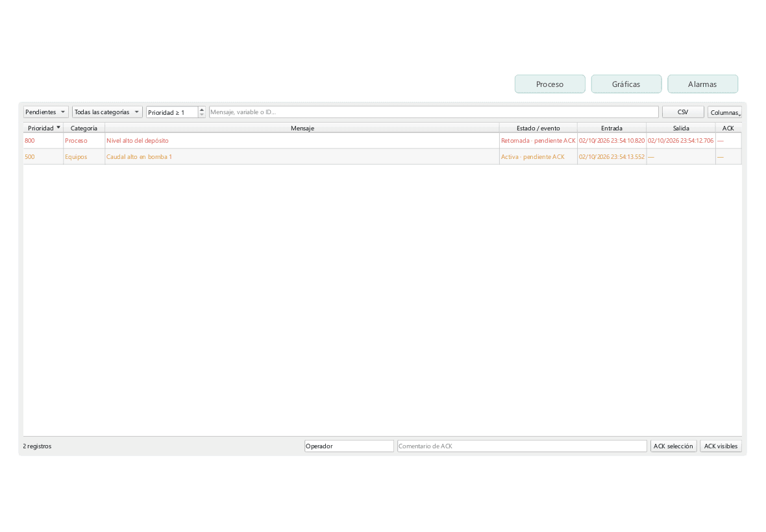This screenshot has width=766, height=532.
Task: Click the Equipos category cell
Action: (x=84, y=156)
